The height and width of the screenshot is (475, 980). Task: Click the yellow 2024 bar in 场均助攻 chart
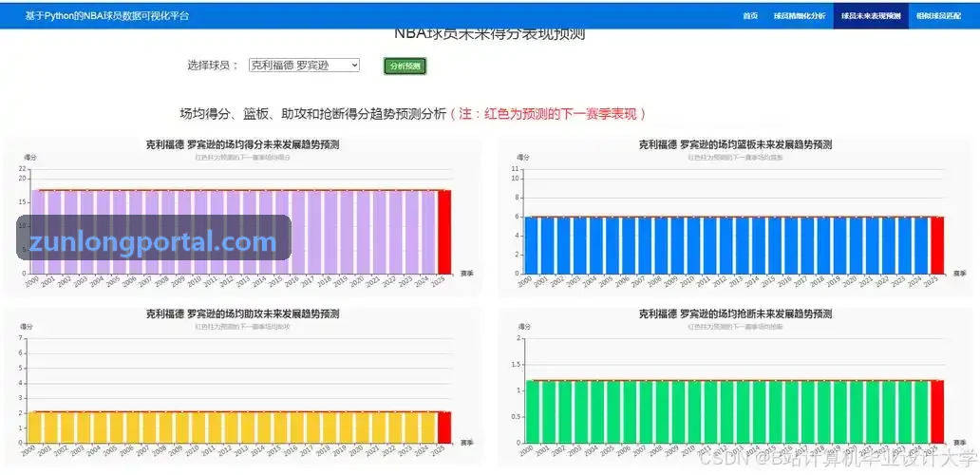point(428,427)
